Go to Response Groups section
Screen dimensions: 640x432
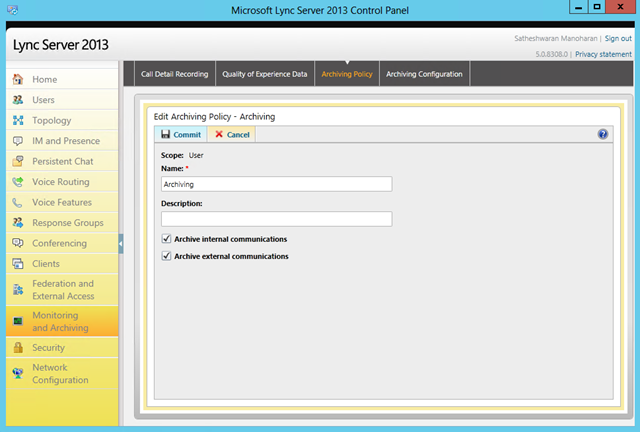click(x=62, y=223)
